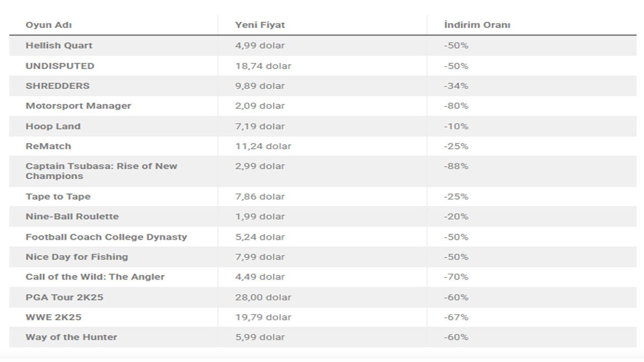Click the ReMatch game name
Screen dimensions: 644x362
[48, 146]
